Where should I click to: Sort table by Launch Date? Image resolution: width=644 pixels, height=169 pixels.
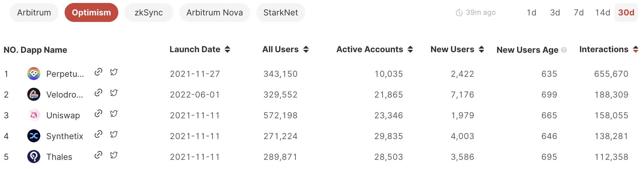coord(227,49)
